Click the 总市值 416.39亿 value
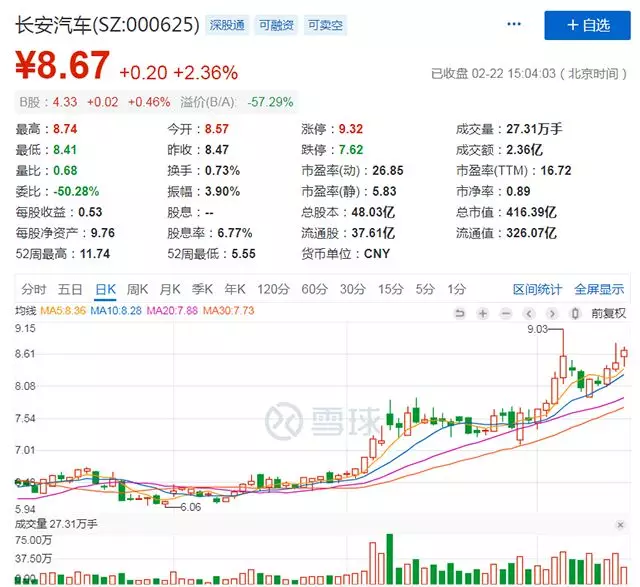Viewport: 640px width, 587px height. (x=531, y=212)
